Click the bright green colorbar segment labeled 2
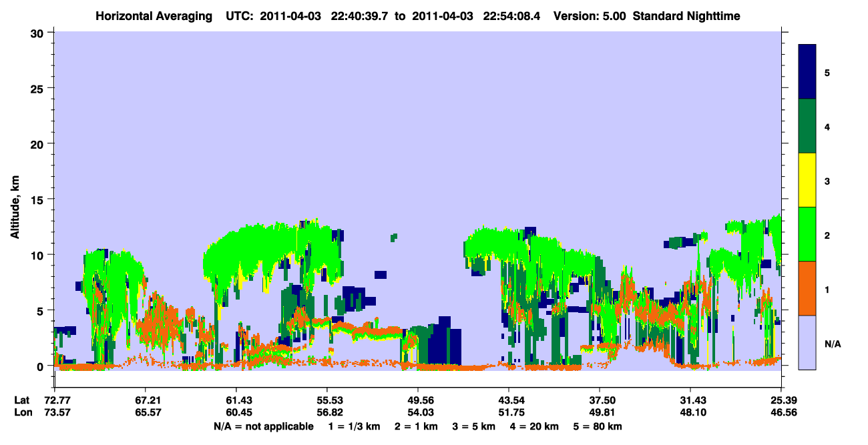 [807, 234]
